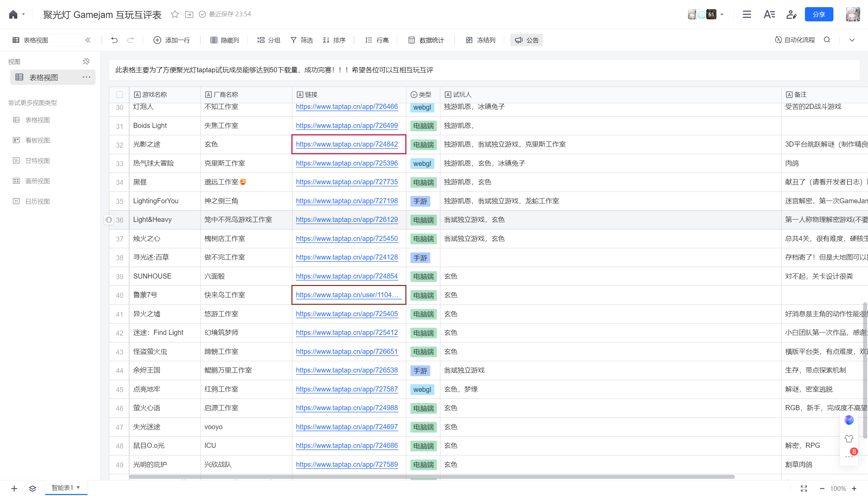Open 游戏名称 column header
Image resolution: width=868 pixels, height=496 pixels.
pyautogui.click(x=165, y=95)
